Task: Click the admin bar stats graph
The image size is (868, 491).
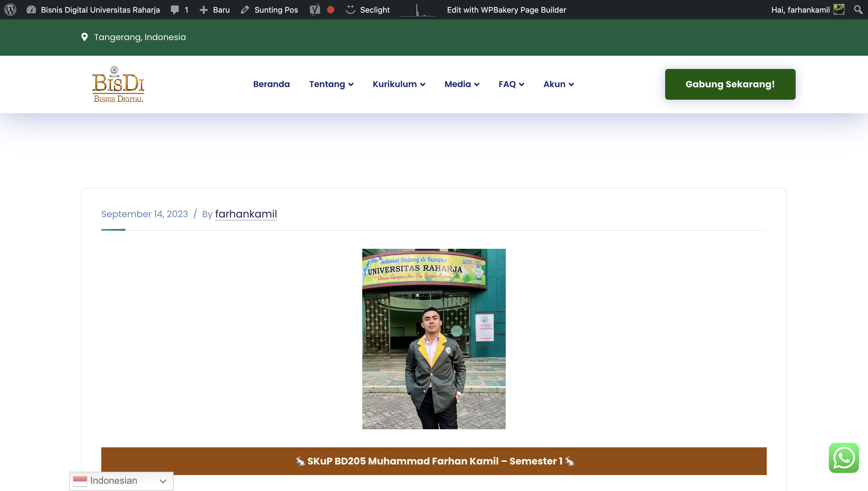Action: [x=418, y=10]
